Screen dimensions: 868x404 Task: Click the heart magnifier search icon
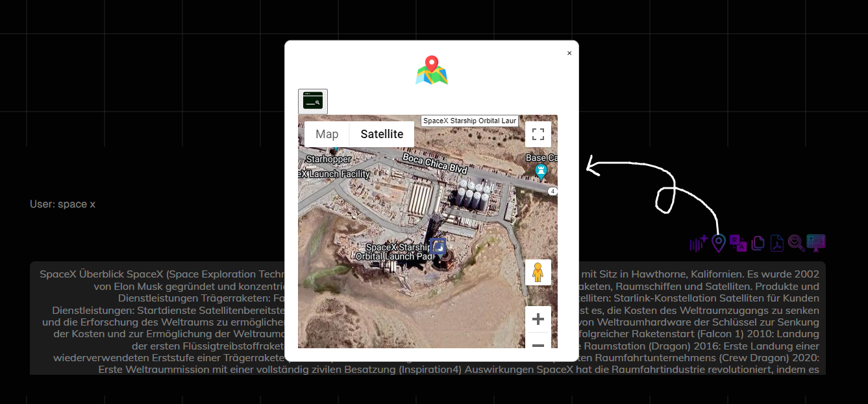point(796,243)
